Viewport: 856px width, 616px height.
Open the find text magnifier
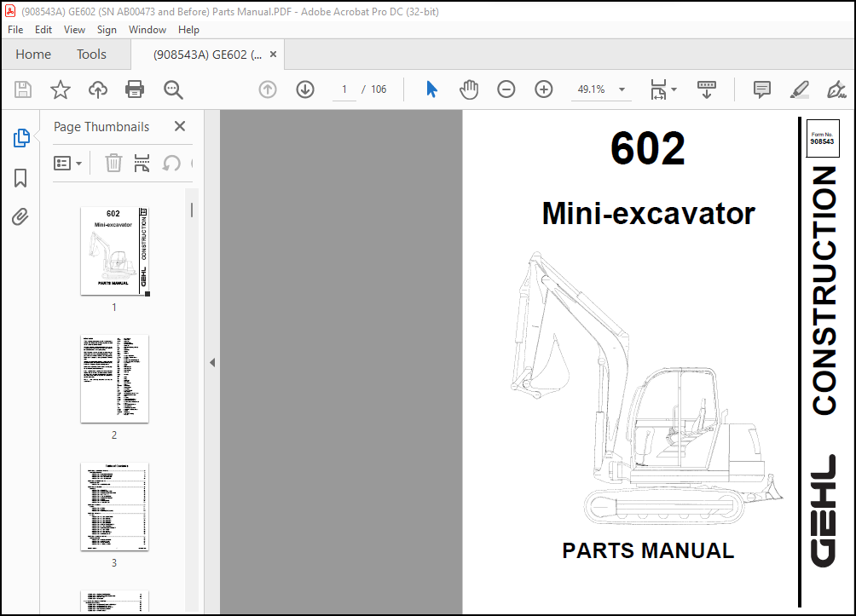pos(173,89)
